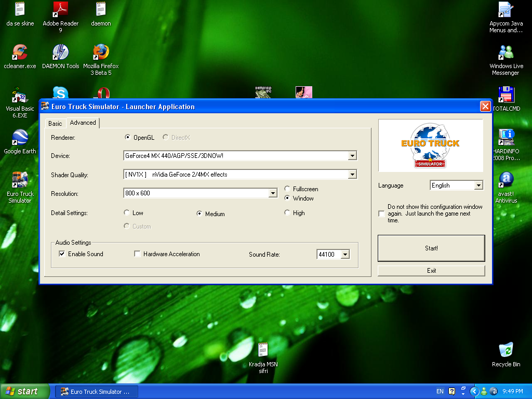Select the Battlefield 1942 desktop icon
The image size is (532, 399).
click(263, 92)
